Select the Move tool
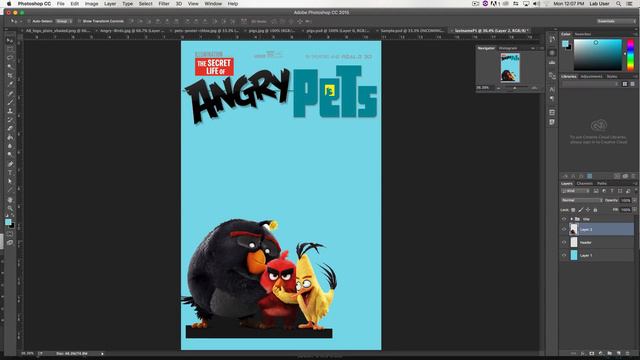 pyautogui.click(x=10, y=40)
